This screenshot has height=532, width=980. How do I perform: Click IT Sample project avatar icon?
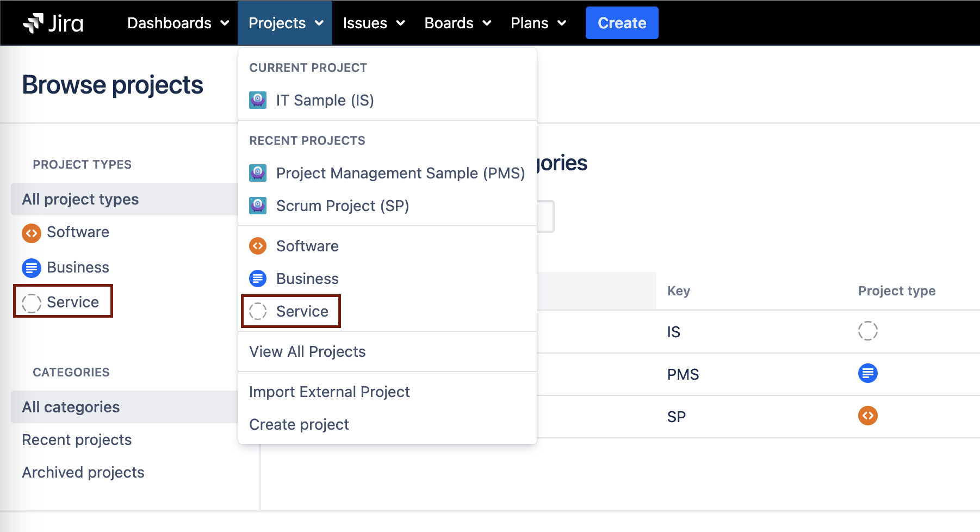pyautogui.click(x=258, y=100)
